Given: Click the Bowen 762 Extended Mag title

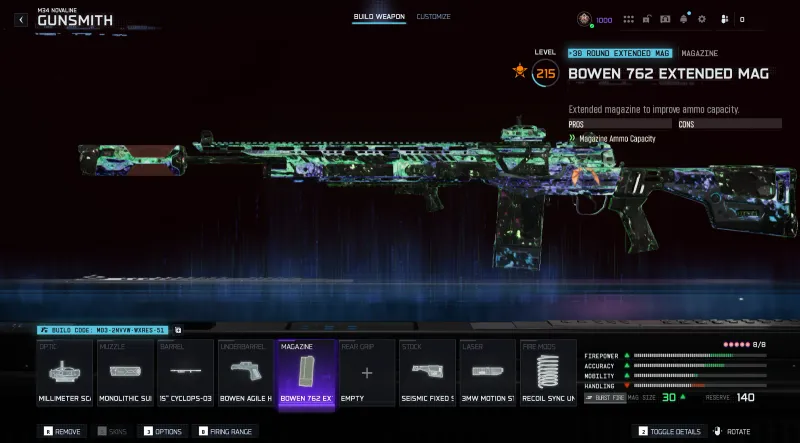Looking at the screenshot, I should click(x=668, y=73).
